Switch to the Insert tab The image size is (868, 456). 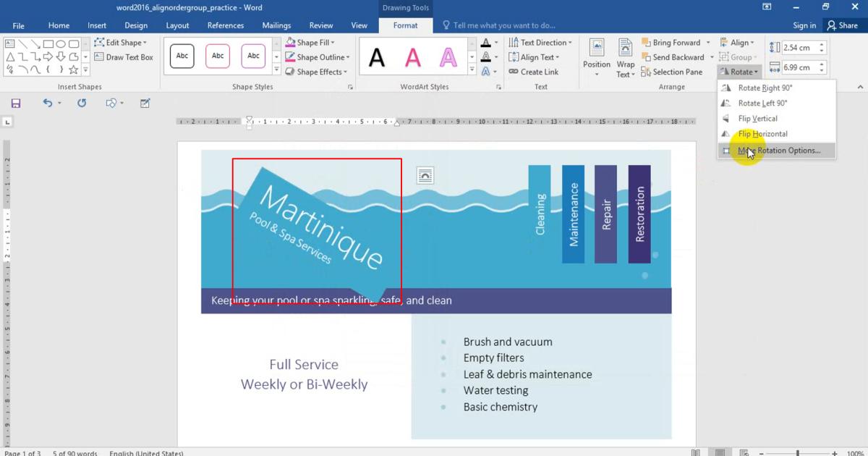(97, 25)
